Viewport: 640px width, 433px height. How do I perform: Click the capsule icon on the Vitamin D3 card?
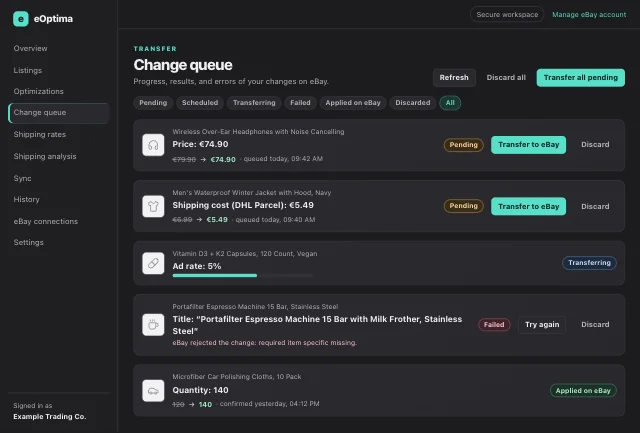pos(153,263)
